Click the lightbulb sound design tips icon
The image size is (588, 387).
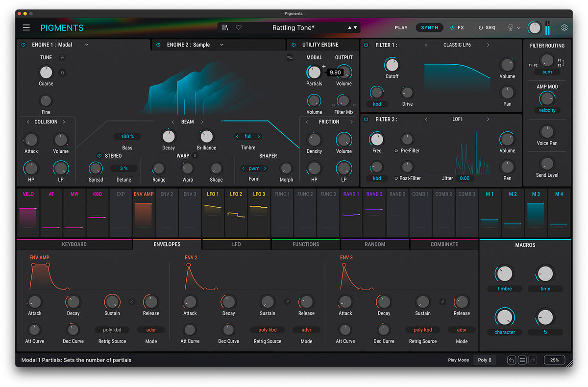tap(510, 28)
